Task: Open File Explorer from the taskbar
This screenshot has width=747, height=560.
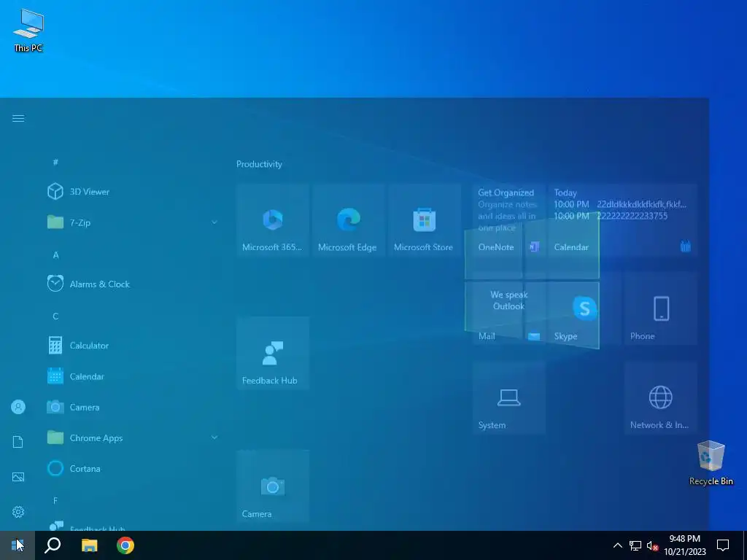Action: [89, 545]
